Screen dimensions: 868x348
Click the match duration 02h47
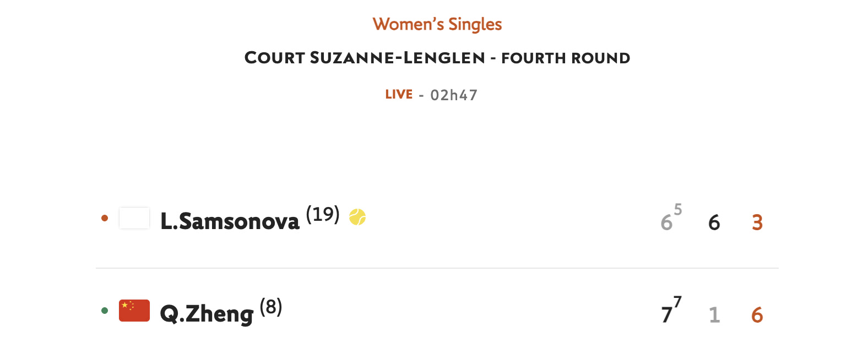point(454,95)
